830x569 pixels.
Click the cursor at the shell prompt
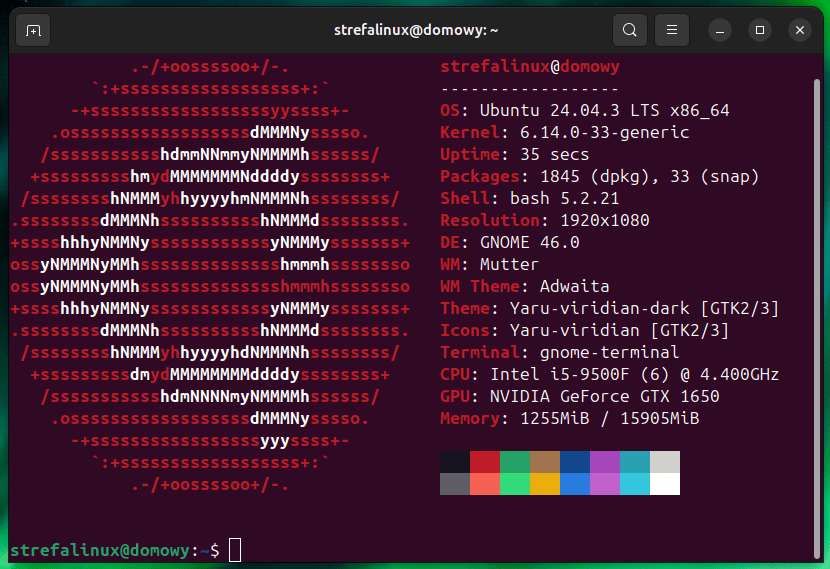point(235,550)
